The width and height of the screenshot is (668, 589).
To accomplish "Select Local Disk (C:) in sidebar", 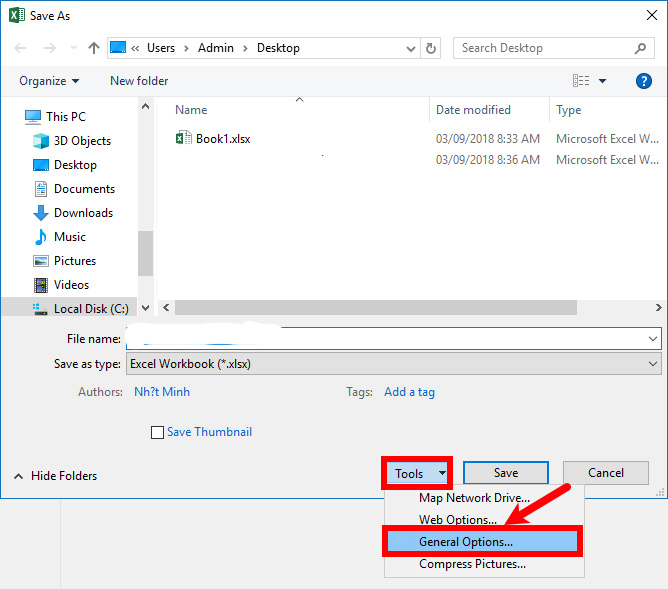I will point(91,308).
